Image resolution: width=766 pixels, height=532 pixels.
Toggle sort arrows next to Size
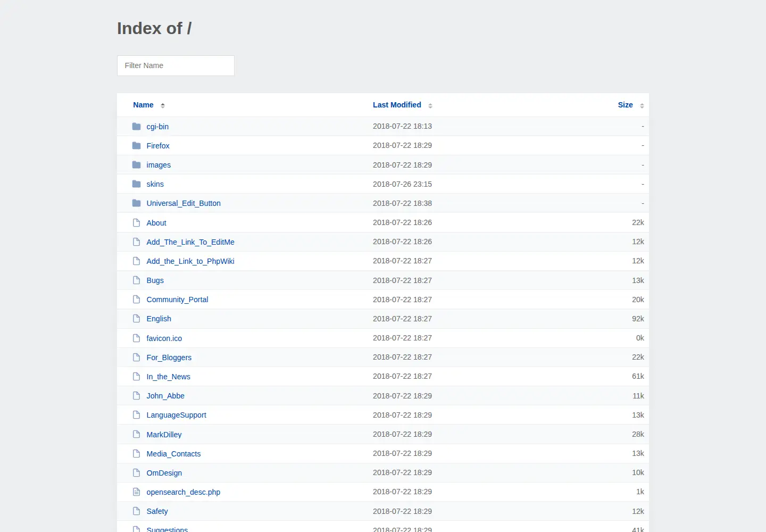click(x=642, y=105)
